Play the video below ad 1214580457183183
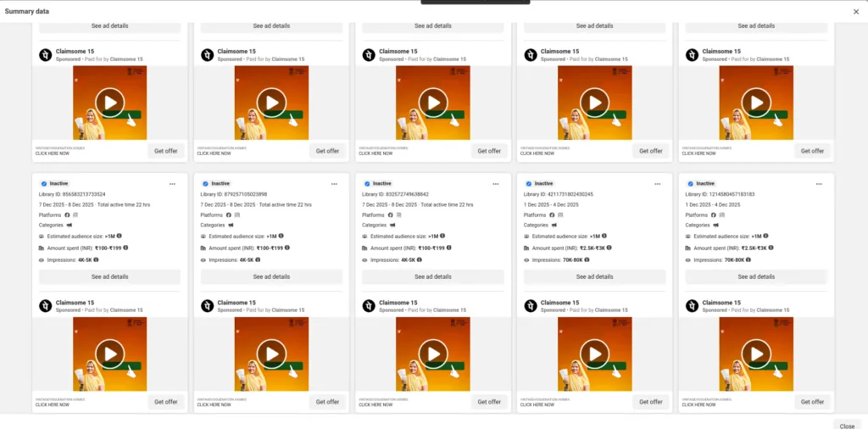Image resolution: width=868 pixels, height=429 pixels. [755, 354]
